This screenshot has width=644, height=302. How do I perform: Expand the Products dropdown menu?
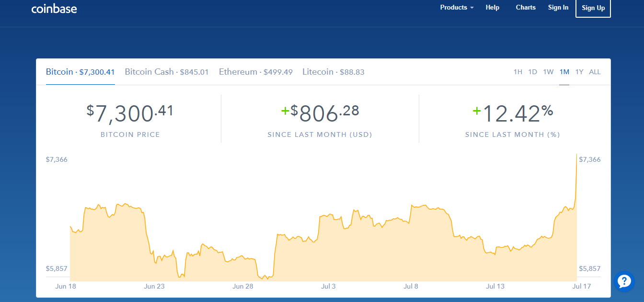click(457, 7)
